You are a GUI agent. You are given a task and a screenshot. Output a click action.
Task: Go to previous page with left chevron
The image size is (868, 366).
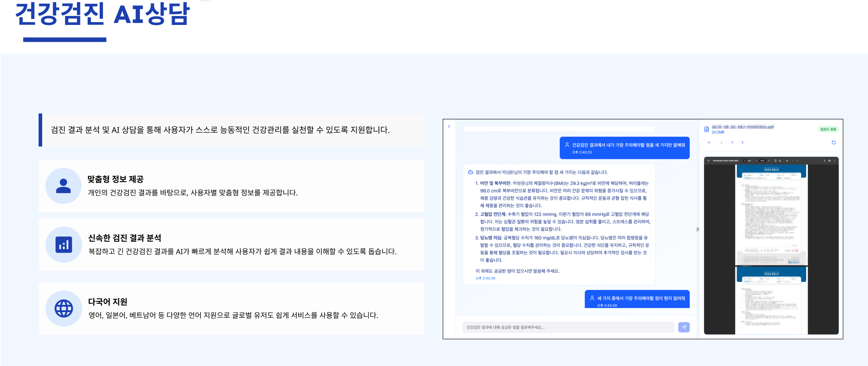[722, 142]
